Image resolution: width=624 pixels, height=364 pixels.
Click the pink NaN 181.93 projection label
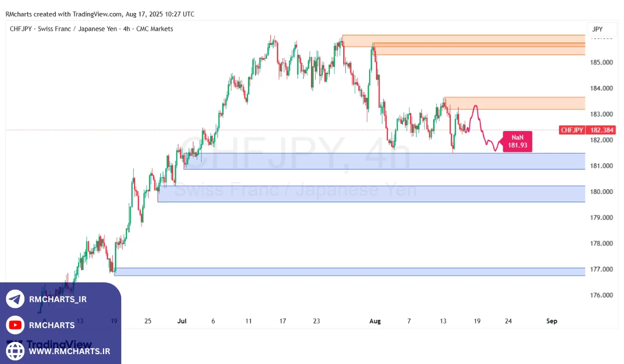517,141
